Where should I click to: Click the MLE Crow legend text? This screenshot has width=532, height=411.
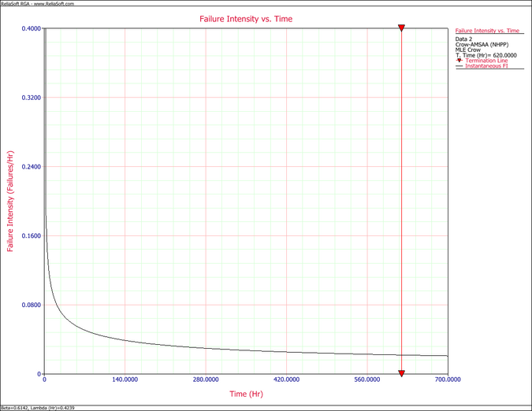pos(468,50)
